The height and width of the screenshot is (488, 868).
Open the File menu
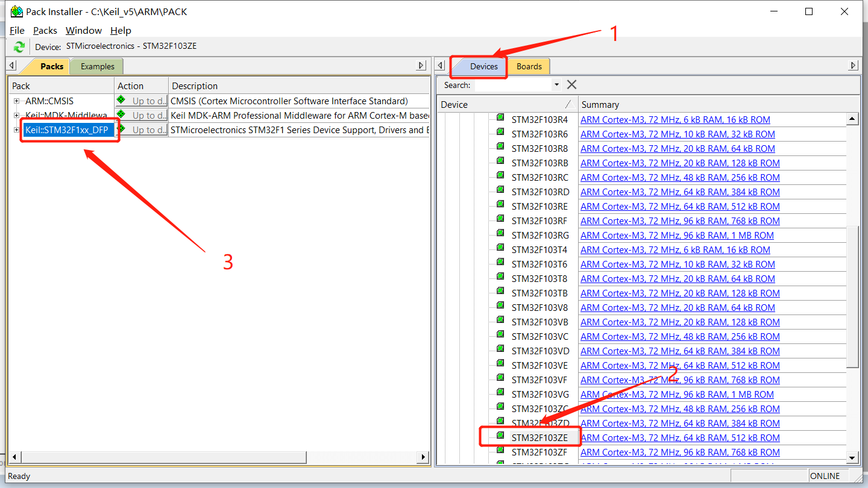(17, 30)
